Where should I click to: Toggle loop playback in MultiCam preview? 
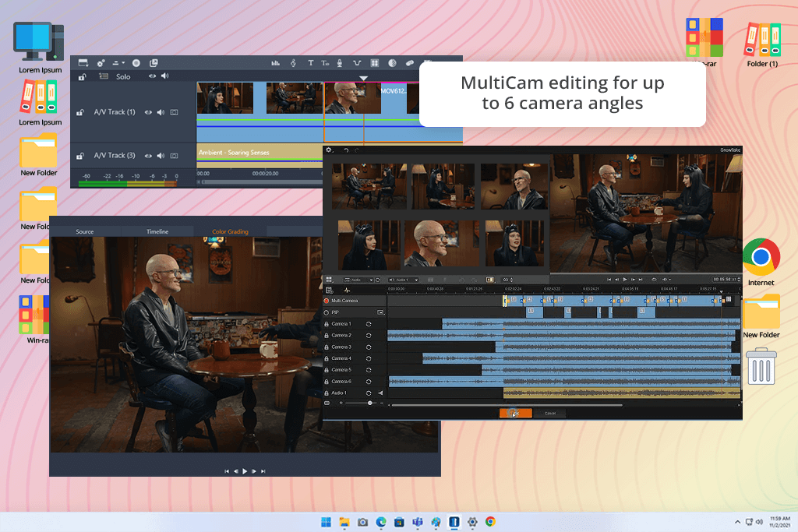click(654, 280)
